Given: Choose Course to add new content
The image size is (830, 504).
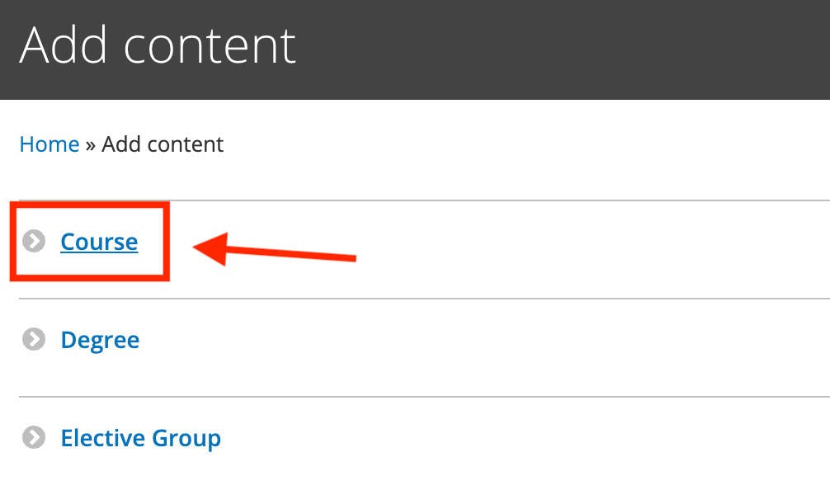Looking at the screenshot, I should (99, 242).
